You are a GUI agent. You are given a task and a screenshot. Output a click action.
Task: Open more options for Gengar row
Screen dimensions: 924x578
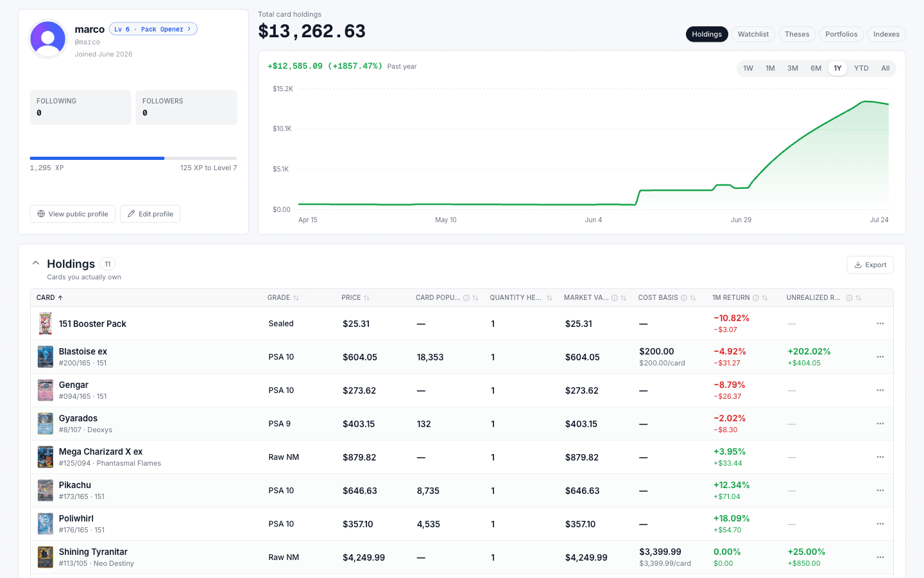click(x=880, y=390)
